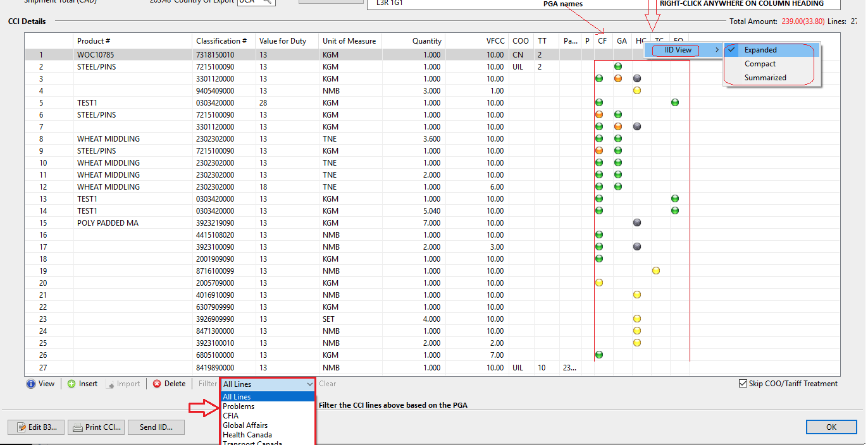The height and width of the screenshot is (445, 868).
Task: Click the GA column header
Action: [622, 41]
